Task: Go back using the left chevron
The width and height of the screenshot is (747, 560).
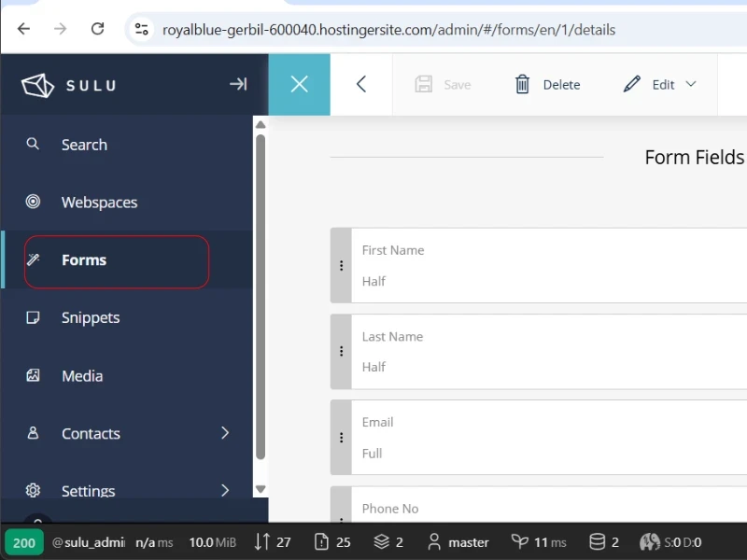Action: (361, 84)
